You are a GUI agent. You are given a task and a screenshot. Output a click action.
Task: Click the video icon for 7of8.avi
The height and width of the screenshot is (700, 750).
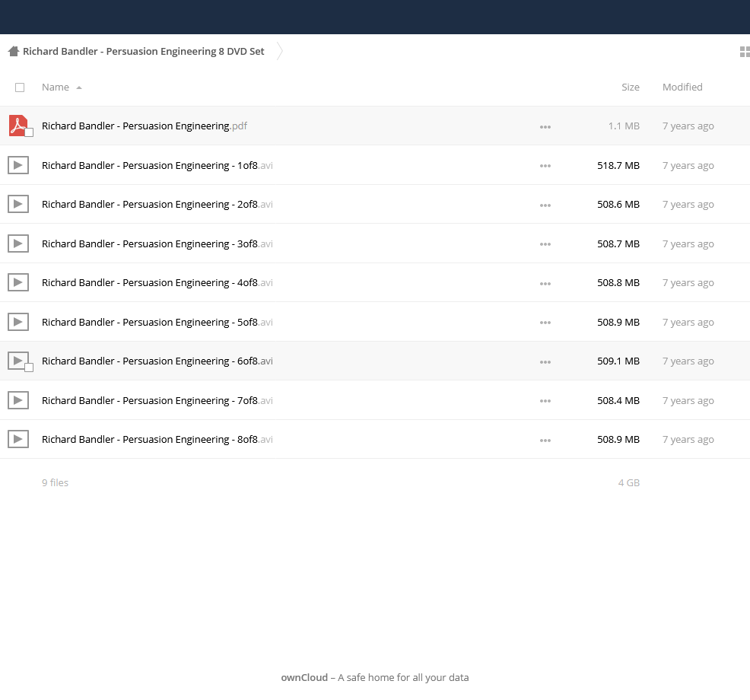tap(18, 400)
